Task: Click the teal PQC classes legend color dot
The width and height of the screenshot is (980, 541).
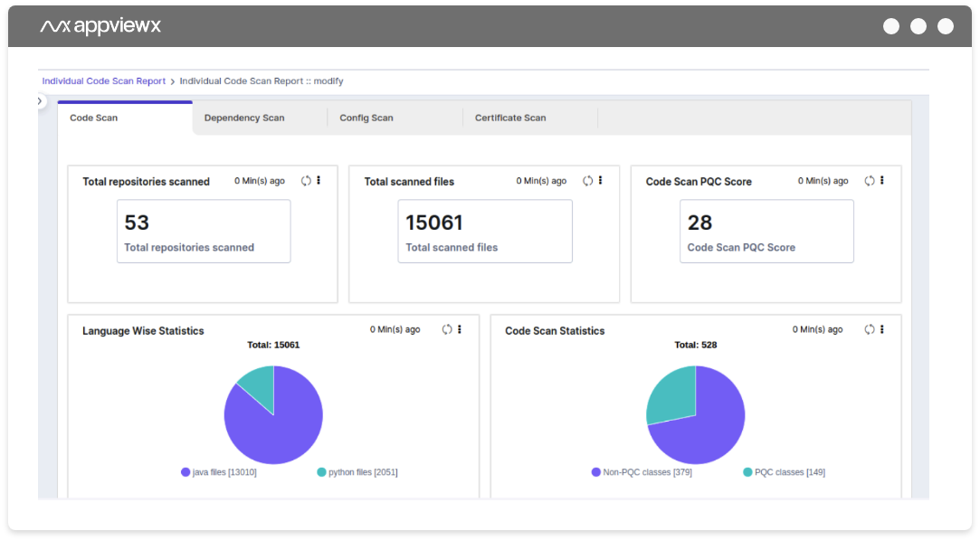Action: pyautogui.click(x=746, y=471)
